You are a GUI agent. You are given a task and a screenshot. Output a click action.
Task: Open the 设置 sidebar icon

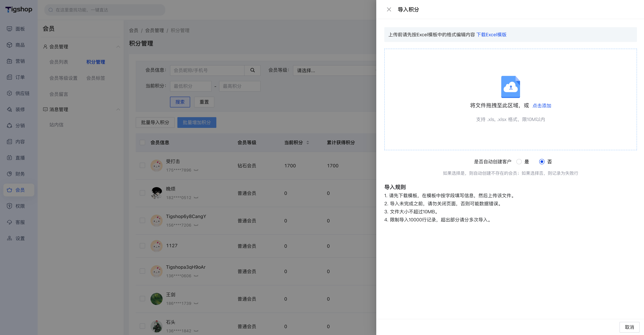coord(9,238)
